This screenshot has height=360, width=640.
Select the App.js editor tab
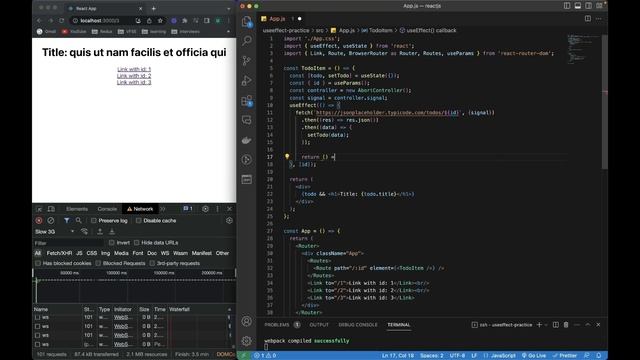277,19
